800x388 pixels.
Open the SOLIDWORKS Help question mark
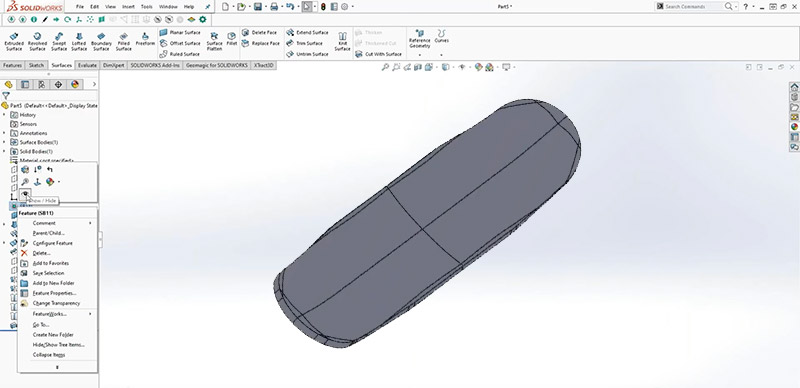[x=745, y=7]
